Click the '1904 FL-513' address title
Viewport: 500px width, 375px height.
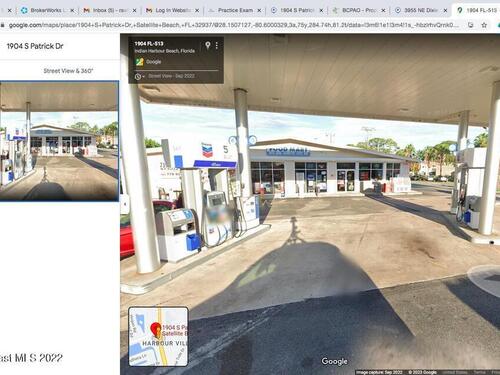149,43
